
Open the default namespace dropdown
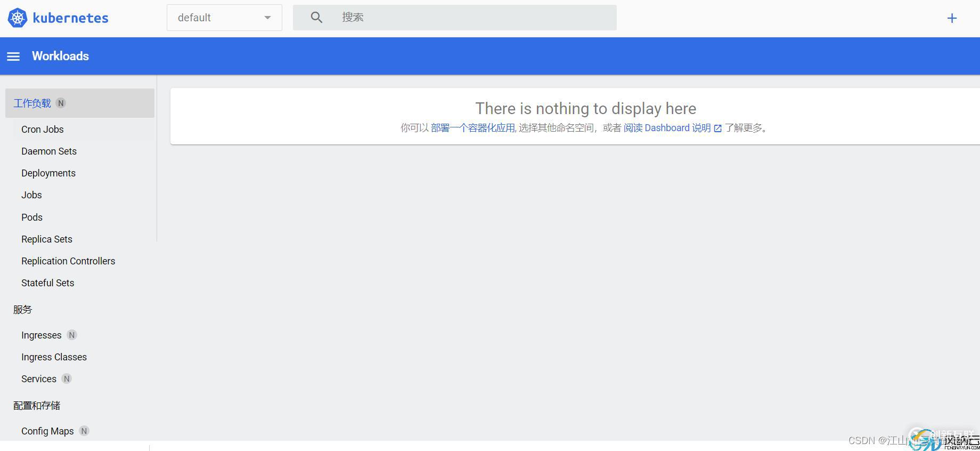[224, 18]
